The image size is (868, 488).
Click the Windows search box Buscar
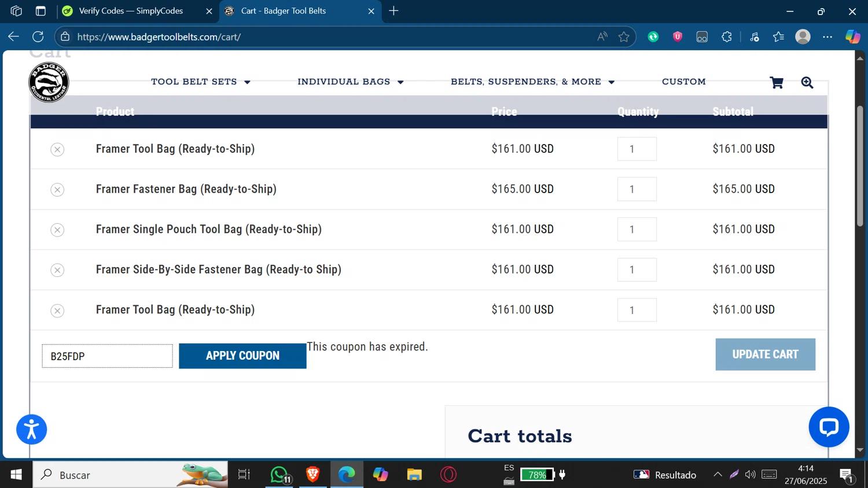coord(130,475)
